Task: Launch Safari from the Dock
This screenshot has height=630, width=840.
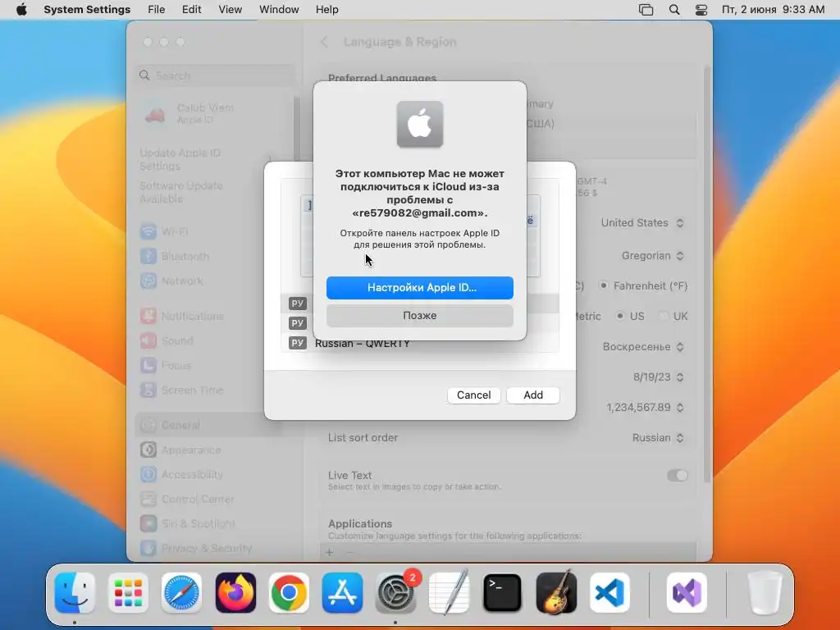Action: click(x=181, y=592)
